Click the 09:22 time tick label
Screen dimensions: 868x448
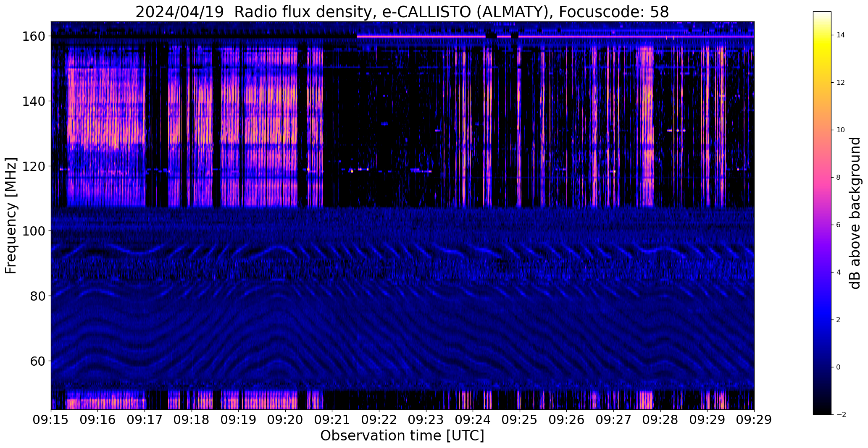(379, 420)
